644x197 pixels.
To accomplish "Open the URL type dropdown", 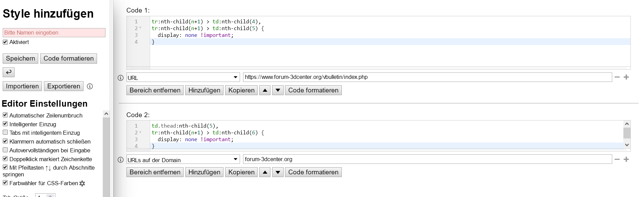I will 183,78.
